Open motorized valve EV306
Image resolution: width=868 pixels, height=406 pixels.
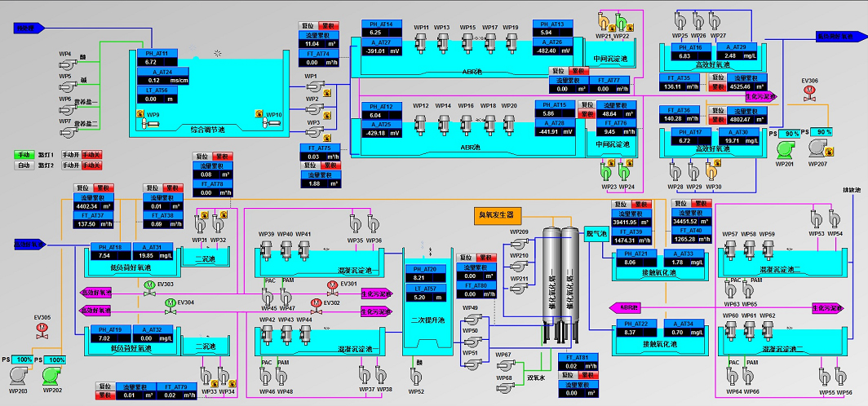(810, 94)
